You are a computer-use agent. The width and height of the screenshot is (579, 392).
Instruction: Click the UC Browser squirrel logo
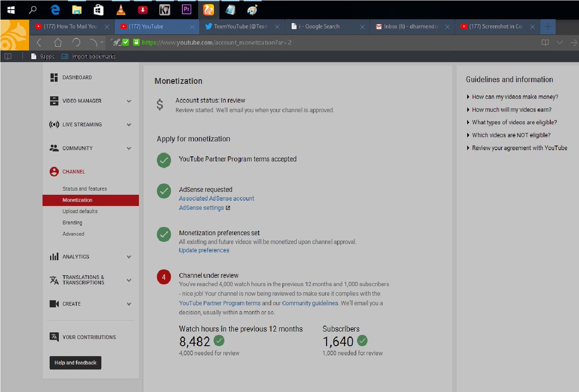14,34
